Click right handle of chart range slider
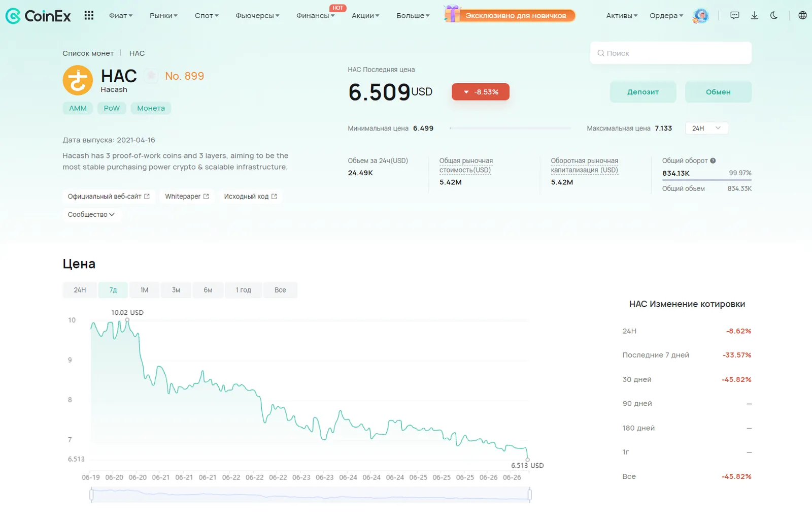Viewport: 812px width, 519px height. pos(529,495)
